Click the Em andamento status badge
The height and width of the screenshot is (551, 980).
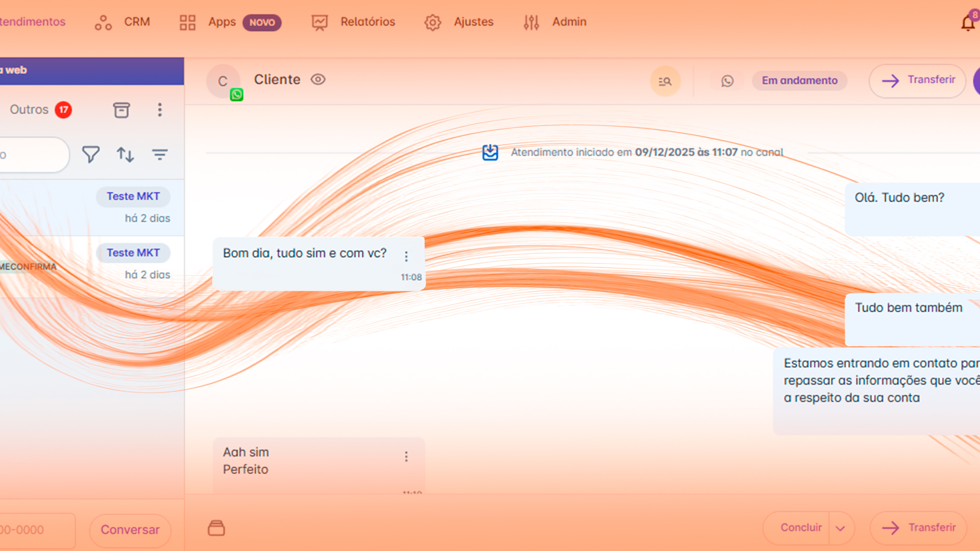pos(799,81)
